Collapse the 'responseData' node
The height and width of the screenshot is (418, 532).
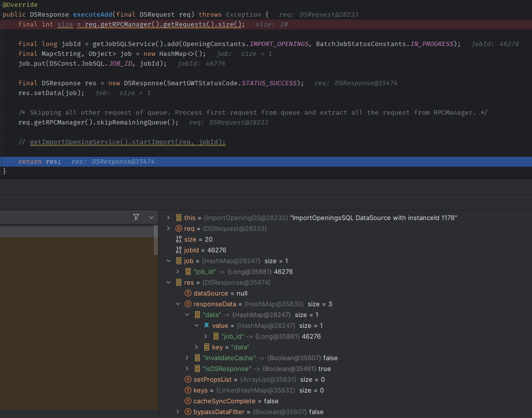click(178, 304)
